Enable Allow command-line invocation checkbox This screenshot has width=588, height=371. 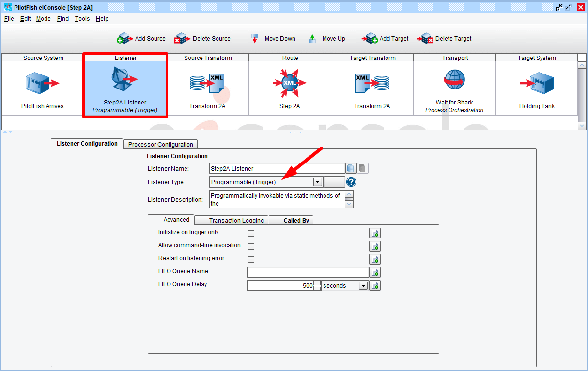click(x=251, y=246)
